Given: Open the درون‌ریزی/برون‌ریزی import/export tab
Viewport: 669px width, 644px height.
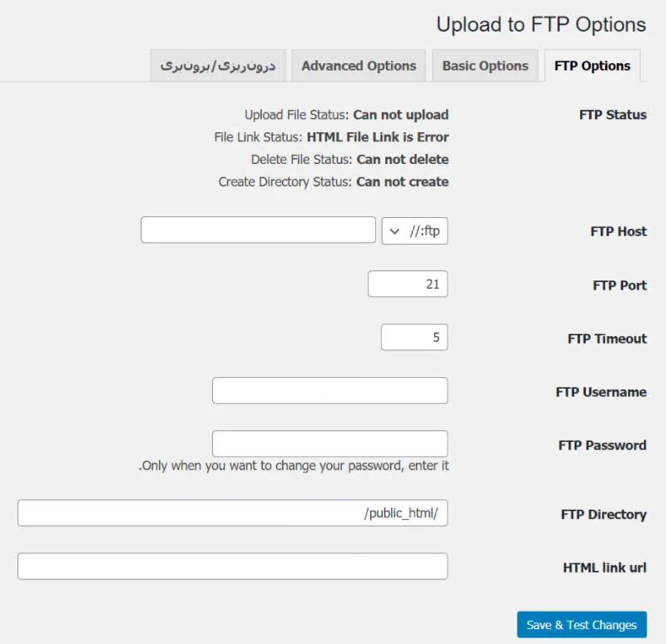Looking at the screenshot, I should 218,65.
